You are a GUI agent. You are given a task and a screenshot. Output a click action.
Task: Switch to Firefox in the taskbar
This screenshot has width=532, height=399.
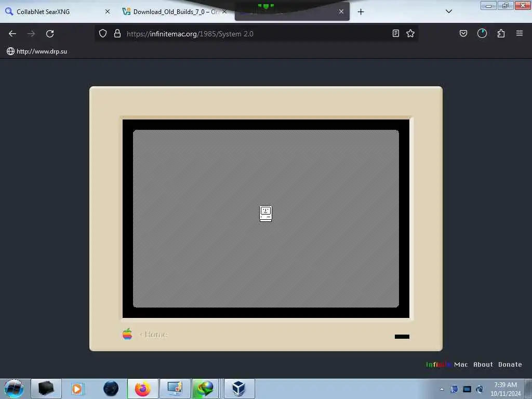(x=143, y=389)
